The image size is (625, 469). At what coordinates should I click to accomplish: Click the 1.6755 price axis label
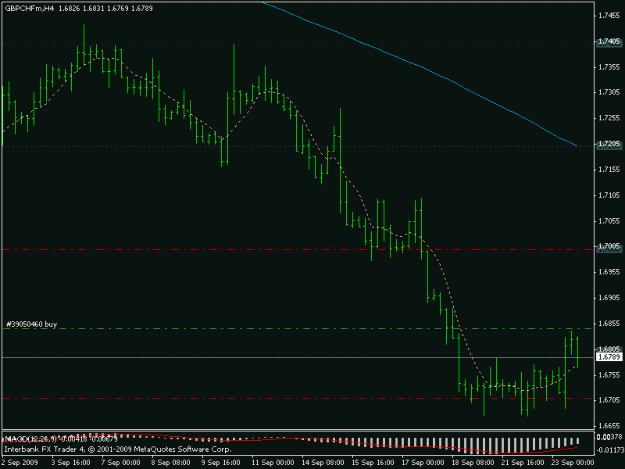pyautogui.click(x=609, y=375)
